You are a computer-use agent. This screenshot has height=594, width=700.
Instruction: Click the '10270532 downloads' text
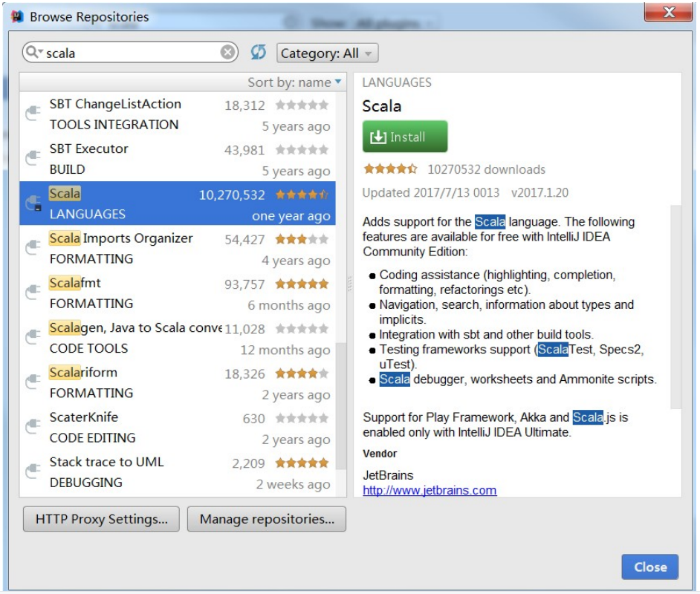coord(486,169)
